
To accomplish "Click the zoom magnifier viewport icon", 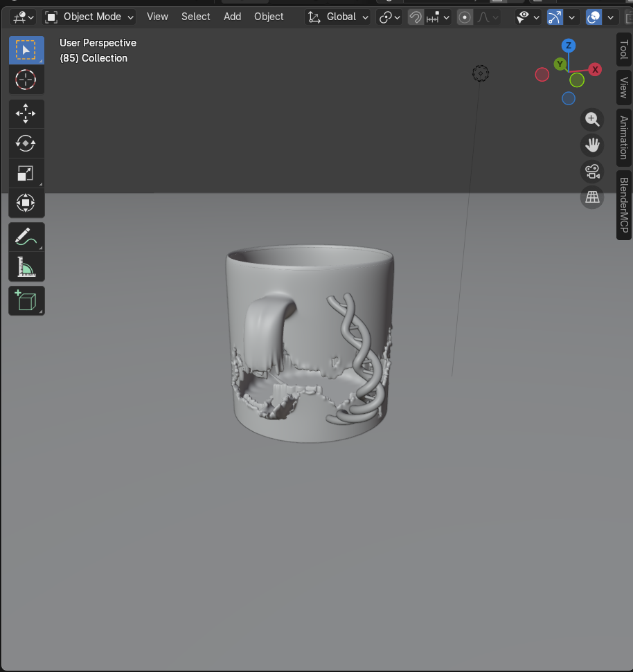I will (x=592, y=120).
